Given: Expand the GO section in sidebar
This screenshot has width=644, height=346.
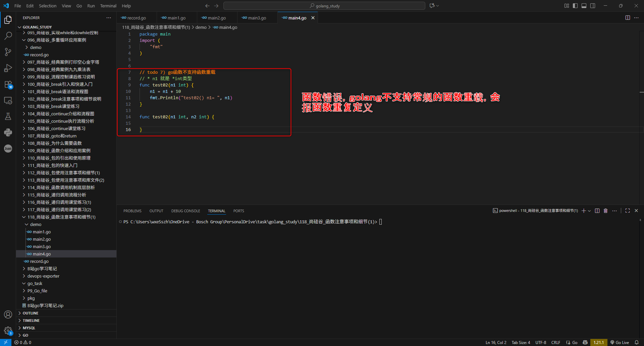Looking at the screenshot, I should pos(66,335).
